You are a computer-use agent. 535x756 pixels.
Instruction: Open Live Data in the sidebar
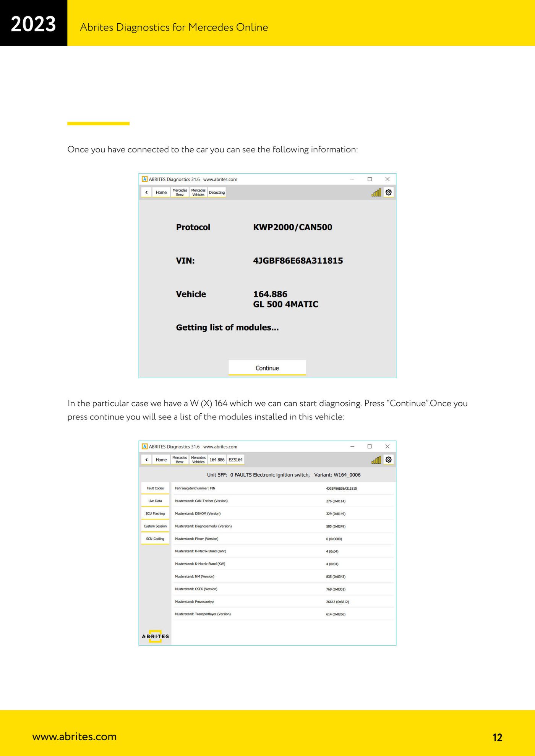155,501
